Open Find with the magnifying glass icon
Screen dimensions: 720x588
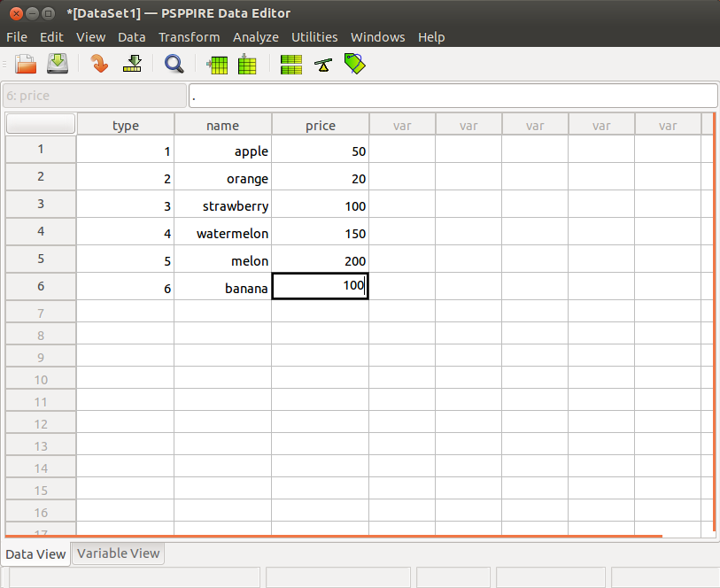pyautogui.click(x=174, y=64)
